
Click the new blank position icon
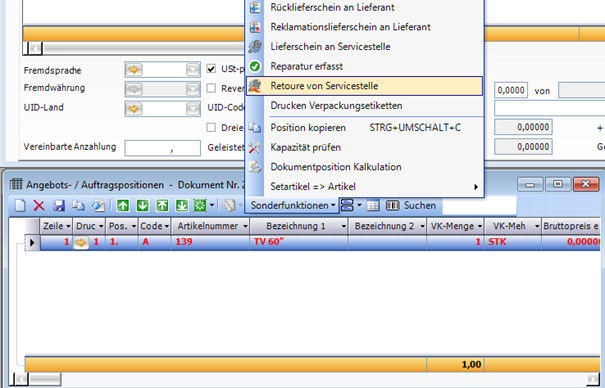click(x=20, y=206)
